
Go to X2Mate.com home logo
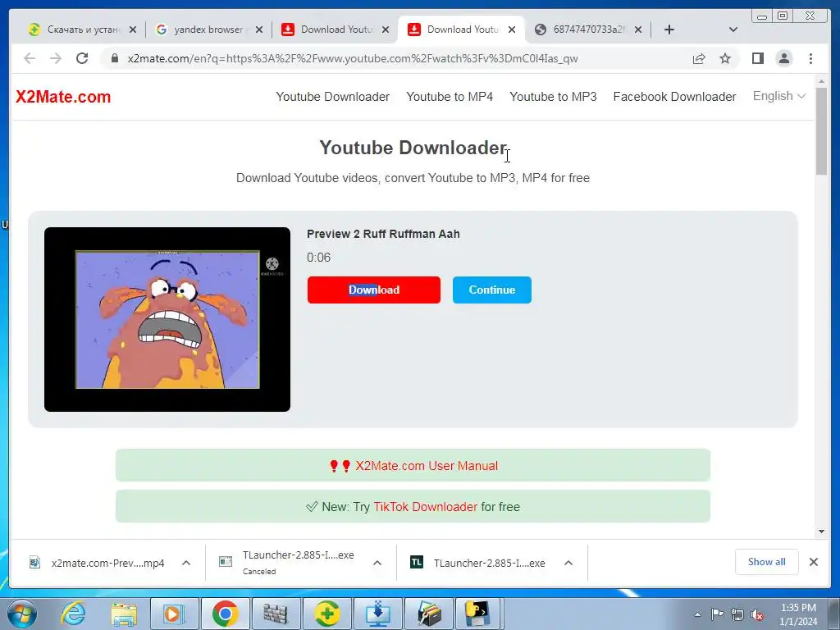point(63,97)
